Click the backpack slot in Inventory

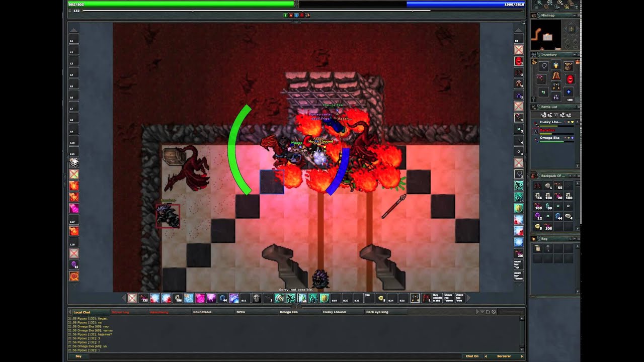tap(569, 66)
